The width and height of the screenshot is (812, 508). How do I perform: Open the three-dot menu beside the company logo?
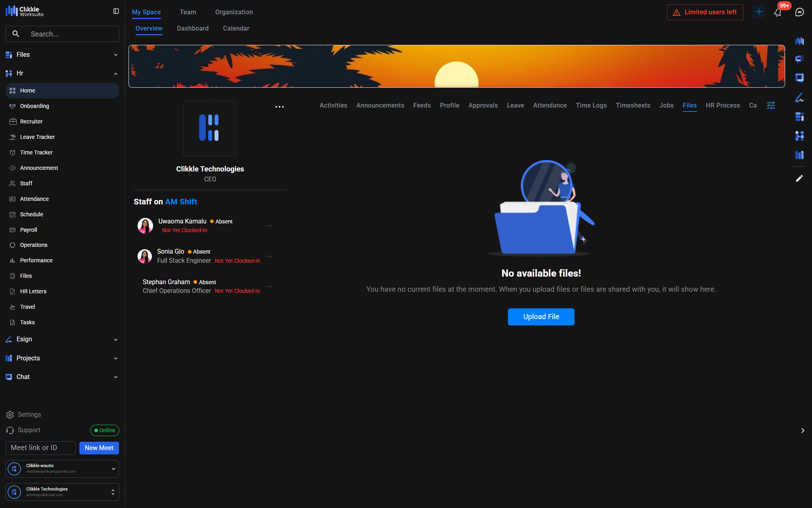coord(280,107)
